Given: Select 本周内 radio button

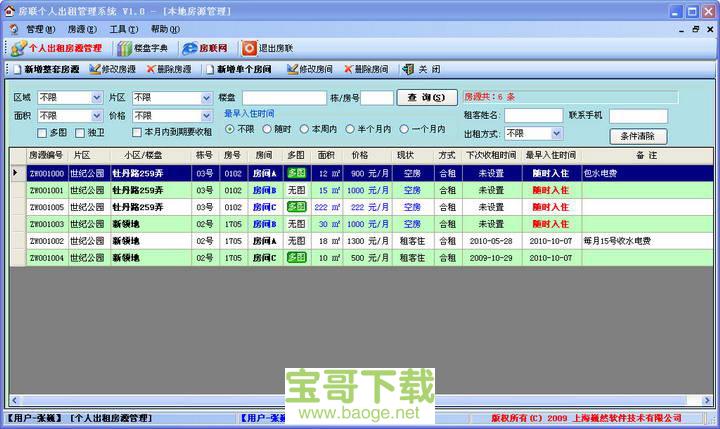Looking at the screenshot, I should (304, 130).
